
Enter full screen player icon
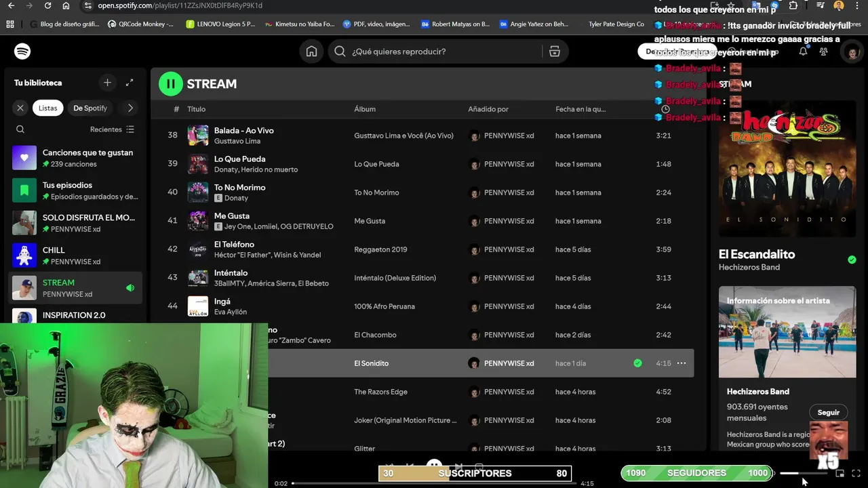[856, 473]
